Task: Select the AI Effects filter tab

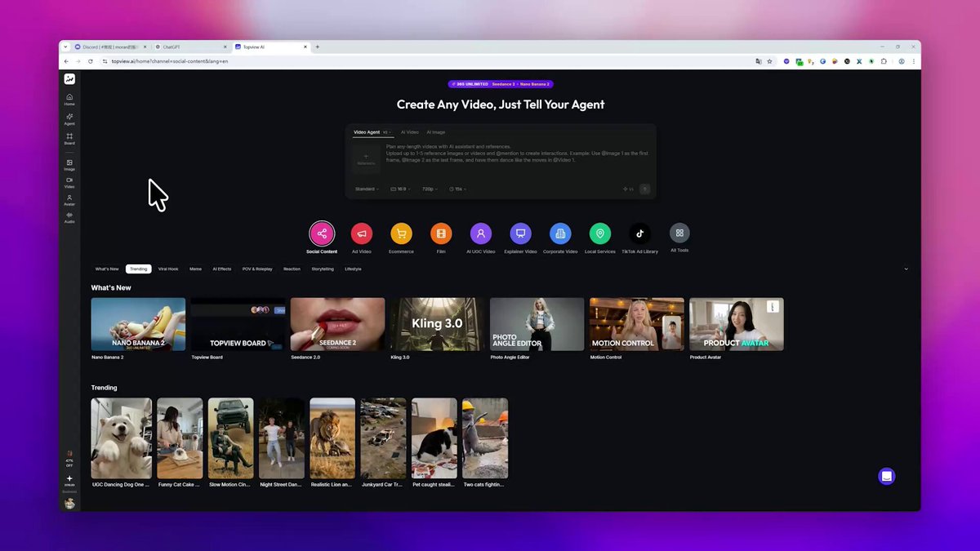Action: [x=222, y=269]
